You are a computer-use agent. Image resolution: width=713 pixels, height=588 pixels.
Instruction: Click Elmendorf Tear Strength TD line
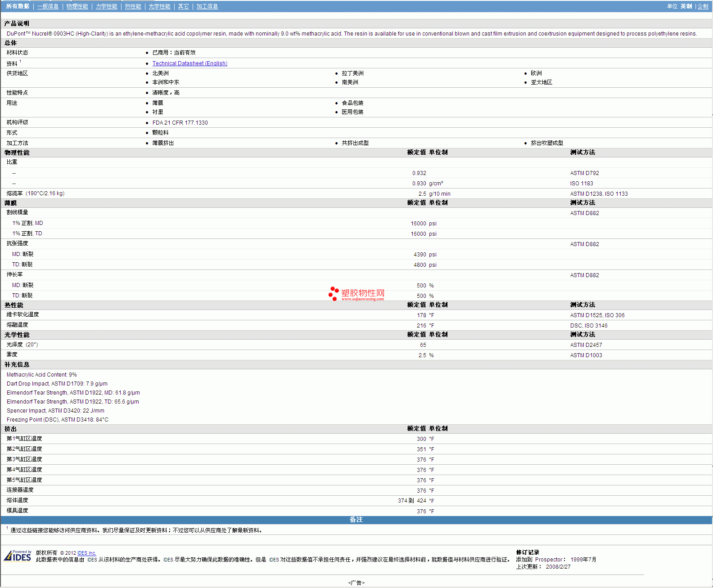pyautogui.click(x=72, y=402)
